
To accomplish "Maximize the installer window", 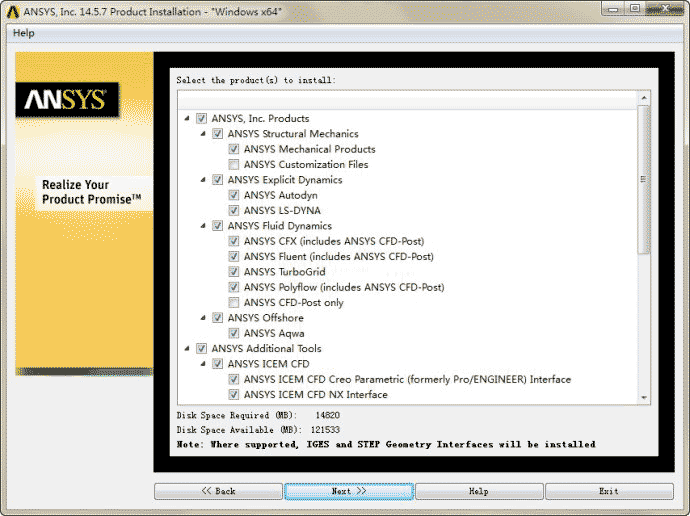I will 635,8.
